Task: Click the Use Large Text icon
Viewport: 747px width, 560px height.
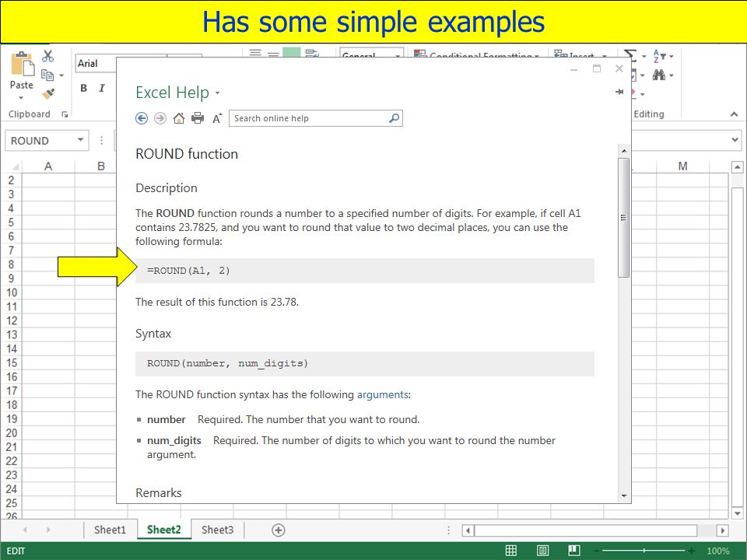Action: pos(217,118)
